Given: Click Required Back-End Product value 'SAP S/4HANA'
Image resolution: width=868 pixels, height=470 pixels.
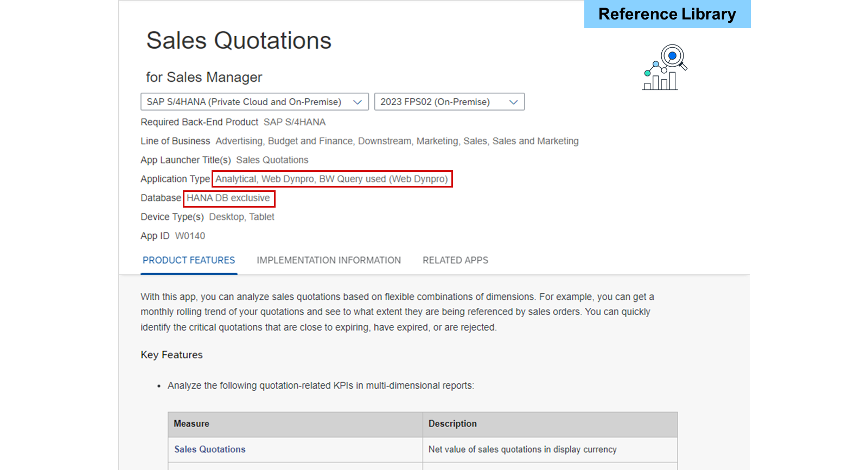Looking at the screenshot, I should click(295, 123).
